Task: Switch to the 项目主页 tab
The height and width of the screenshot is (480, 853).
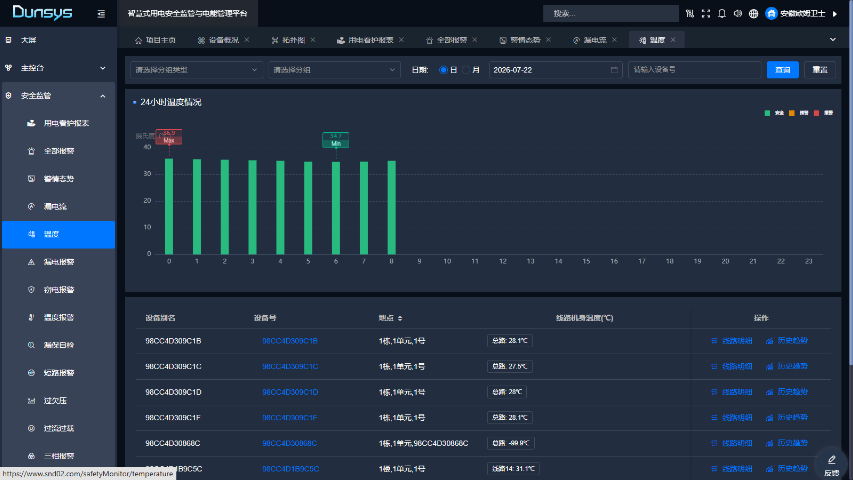Action: (155, 40)
